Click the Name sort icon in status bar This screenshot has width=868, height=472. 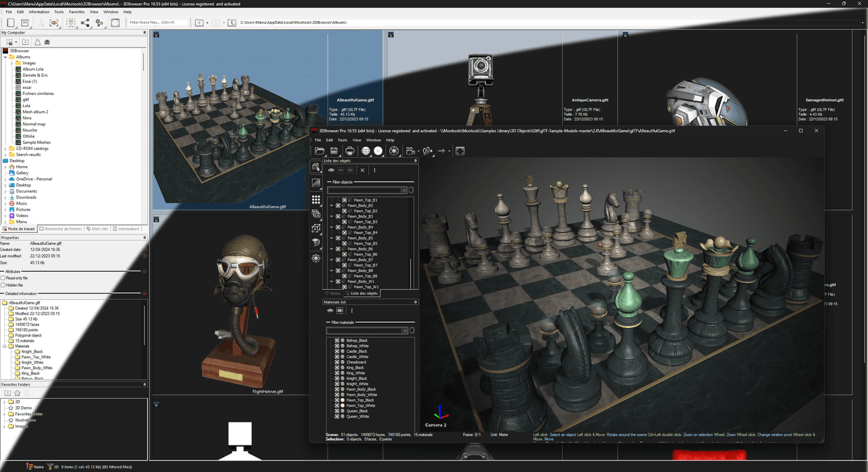29,467
